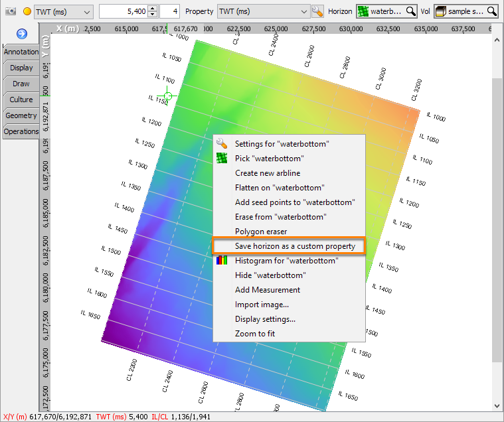Click the Horizon label in toolbar
Image resolution: width=504 pixels, height=422 pixels.
340,11
